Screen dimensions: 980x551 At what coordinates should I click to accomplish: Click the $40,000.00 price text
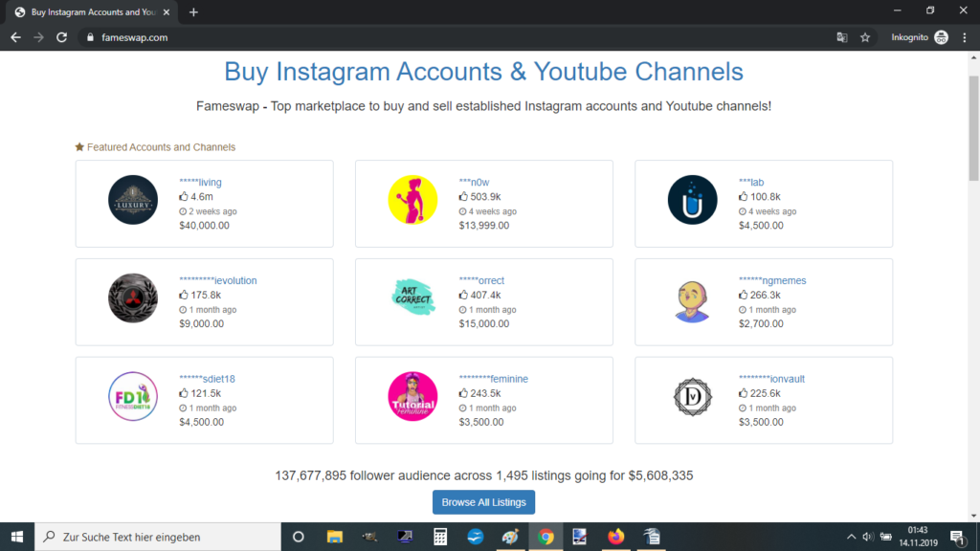(205, 226)
